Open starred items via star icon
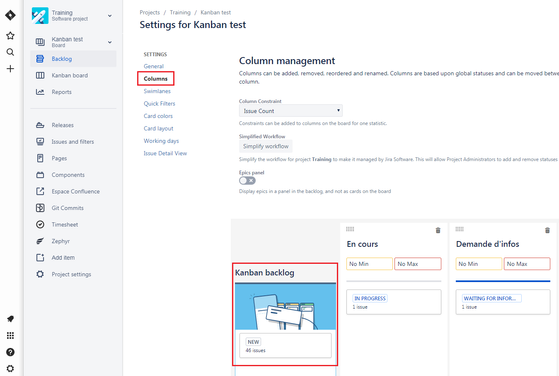The height and width of the screenshot is (376, 559). (x=10, y=35)
